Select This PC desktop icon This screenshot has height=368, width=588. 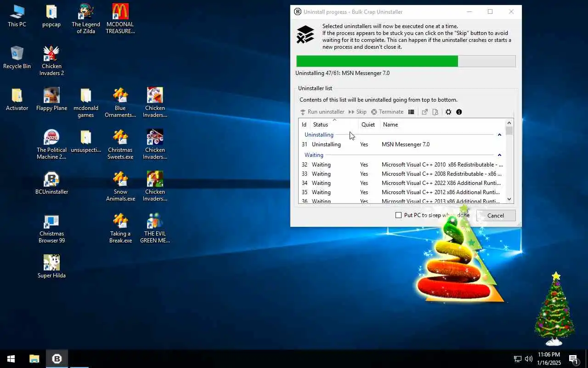click(17, 16)
